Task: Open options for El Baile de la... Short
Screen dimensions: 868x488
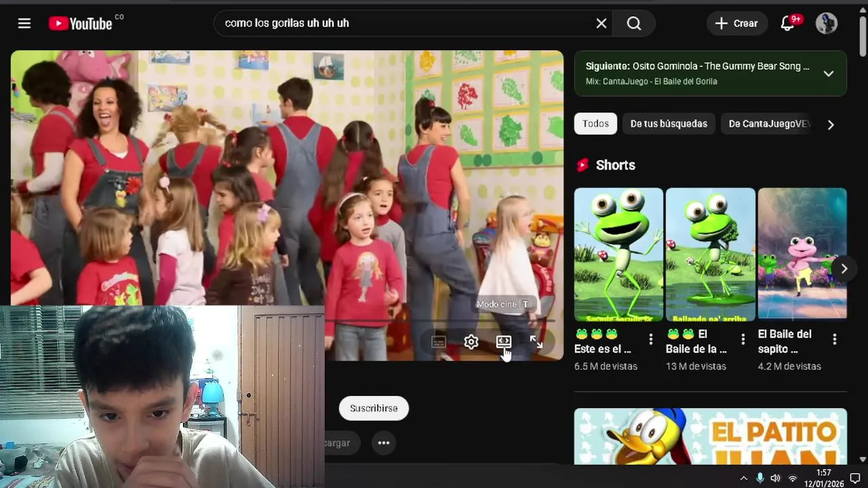Action: (743, 339)
